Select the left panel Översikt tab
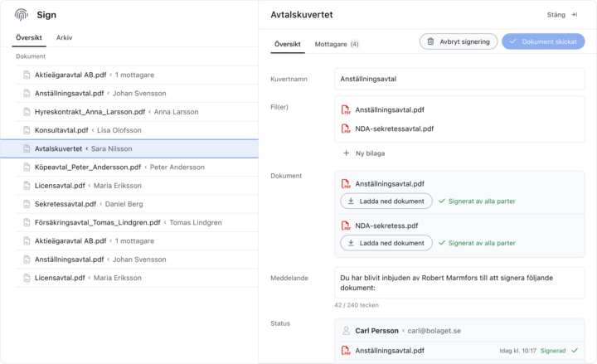Viewport: 597px width, 364px height. pyautogui.click(x=29, y=37)
